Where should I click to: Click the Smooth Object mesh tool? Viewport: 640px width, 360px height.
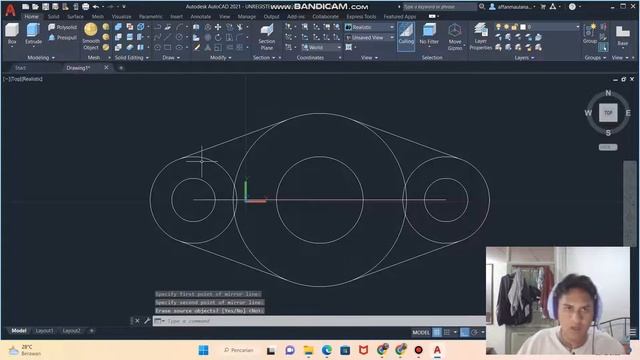[x=91, y=36]
